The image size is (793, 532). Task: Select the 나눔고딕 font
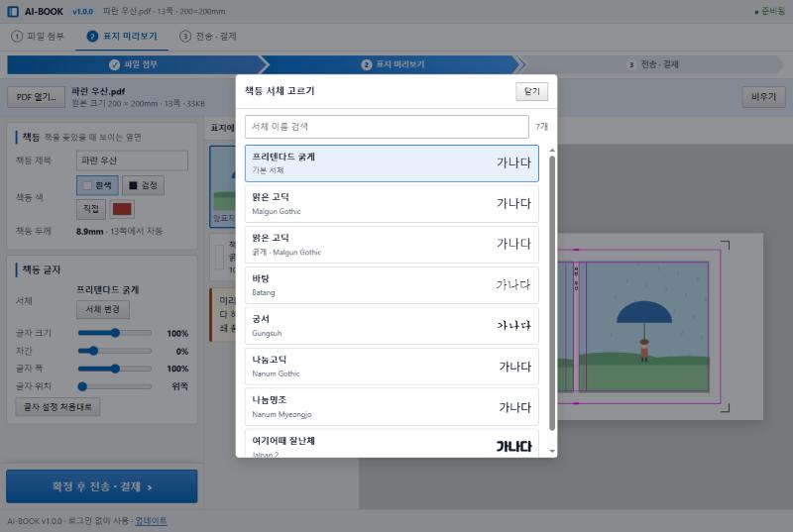tap(392, 367)
